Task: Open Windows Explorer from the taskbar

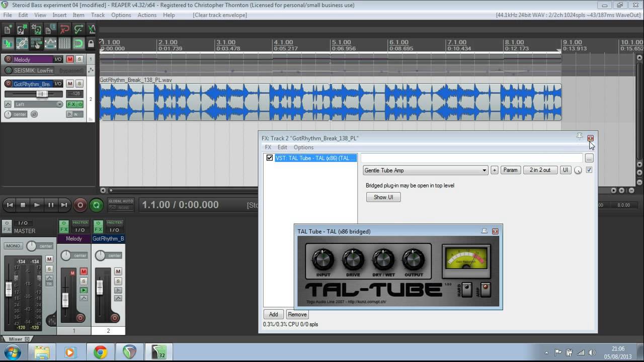Action: [x=42, y=352]
